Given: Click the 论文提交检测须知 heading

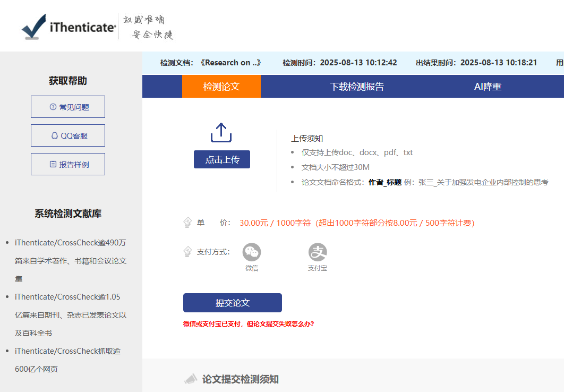Looking at the screenshot, I should pyautogui.click(x=240, y=379).
